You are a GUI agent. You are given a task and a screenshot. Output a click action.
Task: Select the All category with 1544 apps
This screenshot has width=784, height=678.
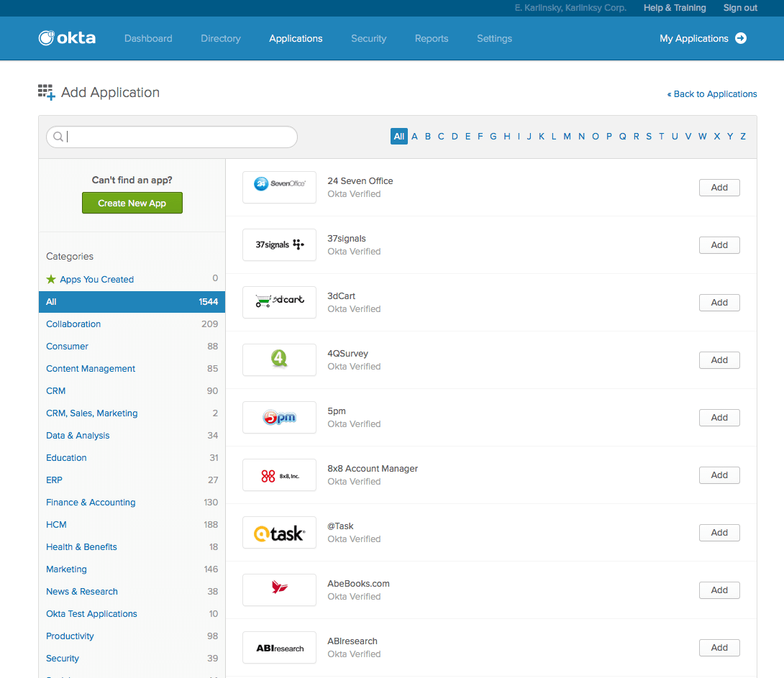tap(132, 302)
